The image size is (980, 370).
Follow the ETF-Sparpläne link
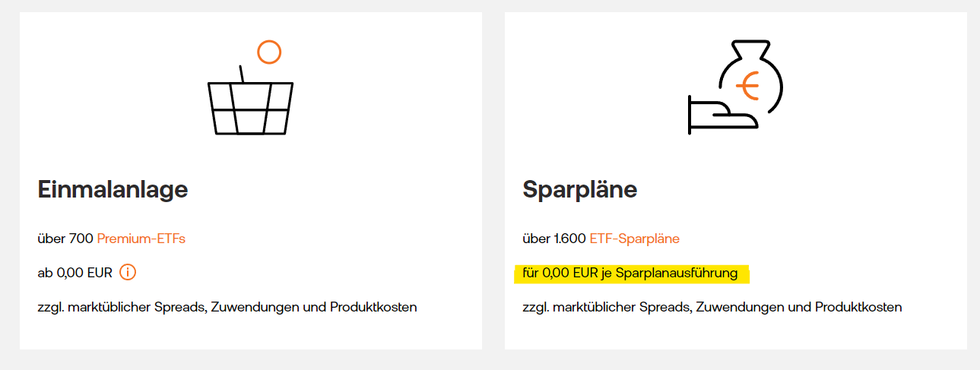click(634, 239)
